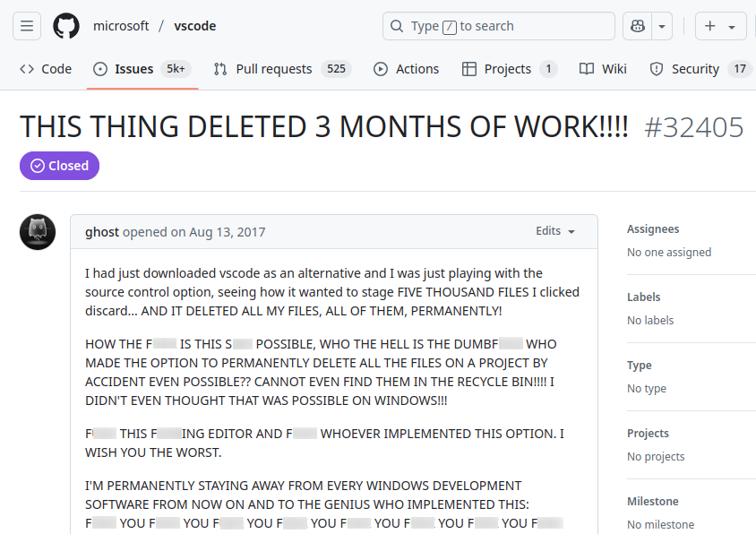Expand the create-new dropdown caret

click(732, 27)
